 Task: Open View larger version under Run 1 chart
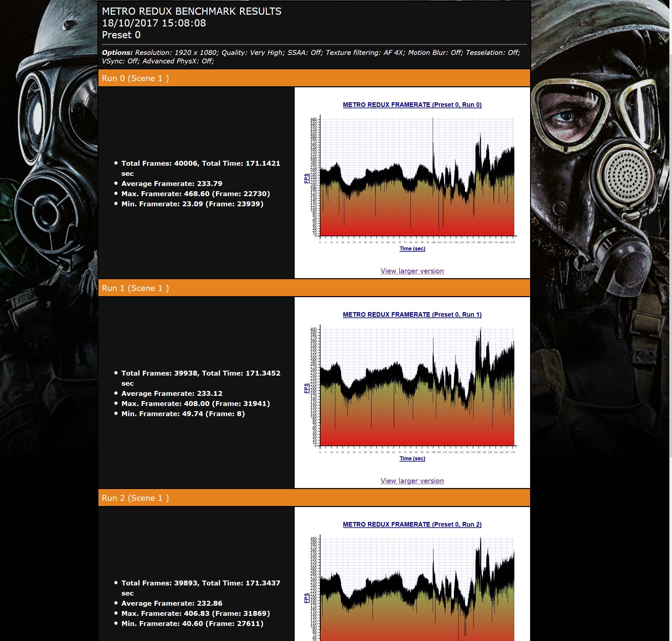(x=412, y=481)
